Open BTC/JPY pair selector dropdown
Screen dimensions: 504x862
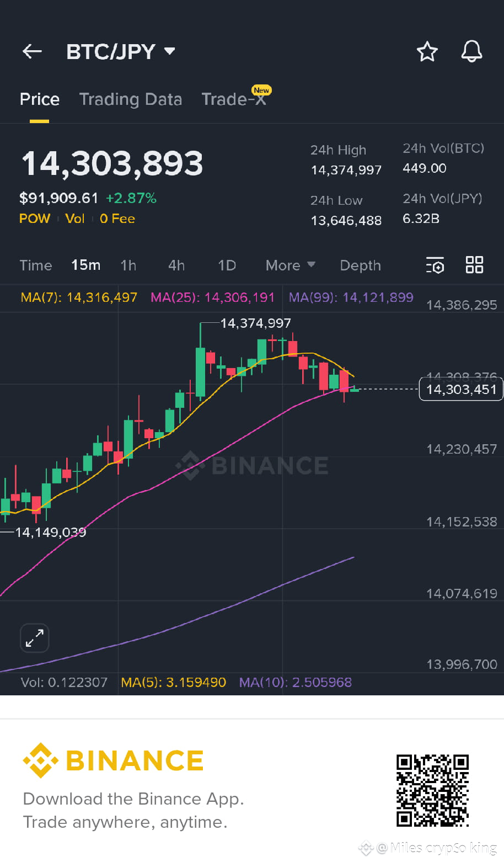(x=121, y=52)
